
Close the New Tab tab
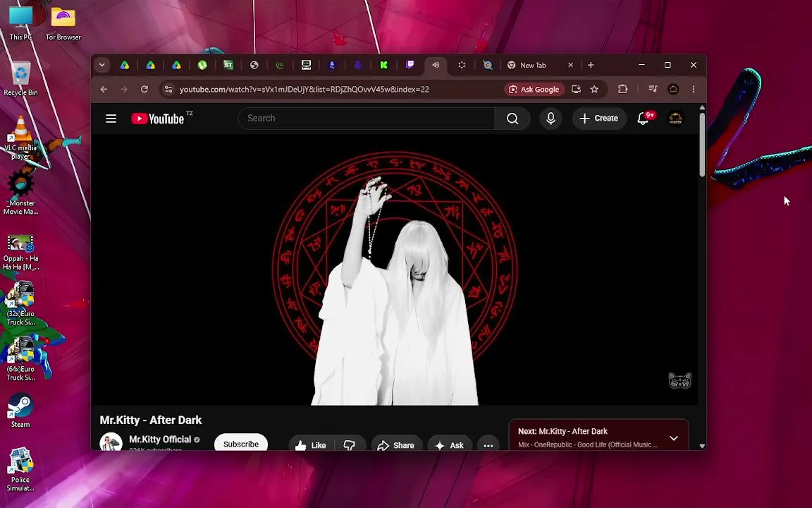(x=570, y=65)
